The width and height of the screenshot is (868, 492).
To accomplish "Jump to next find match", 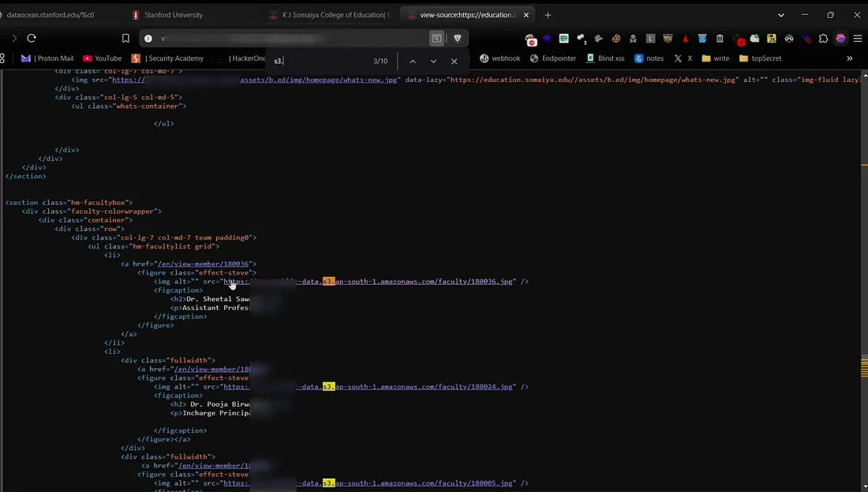I will [x=433, y=61].
